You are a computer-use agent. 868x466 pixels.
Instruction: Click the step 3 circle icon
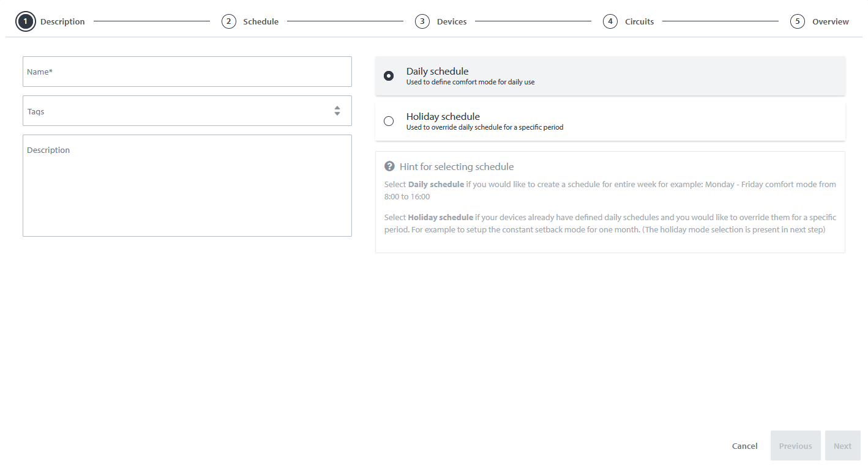click(422, 21)
